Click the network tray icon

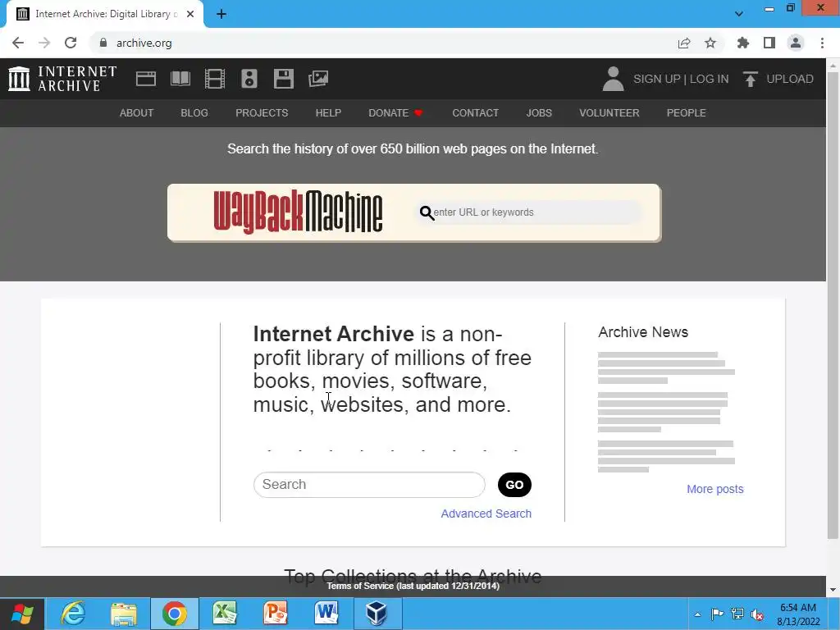click(x=737, y=614)
